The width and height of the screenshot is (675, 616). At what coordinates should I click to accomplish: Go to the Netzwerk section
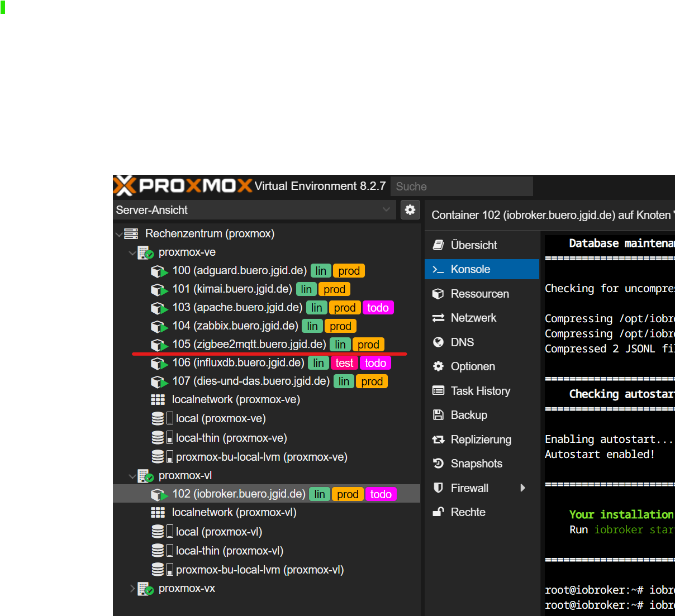click(x=482, y=318)
